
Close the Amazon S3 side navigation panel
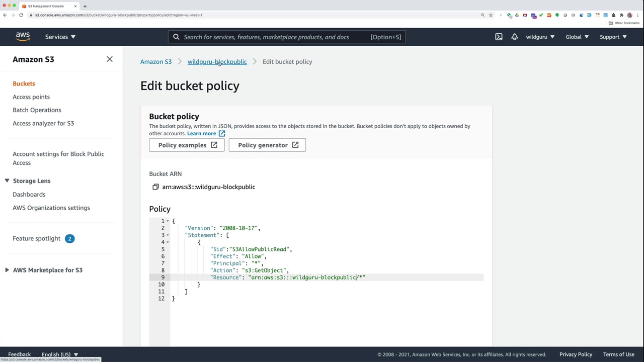point(110,59)
